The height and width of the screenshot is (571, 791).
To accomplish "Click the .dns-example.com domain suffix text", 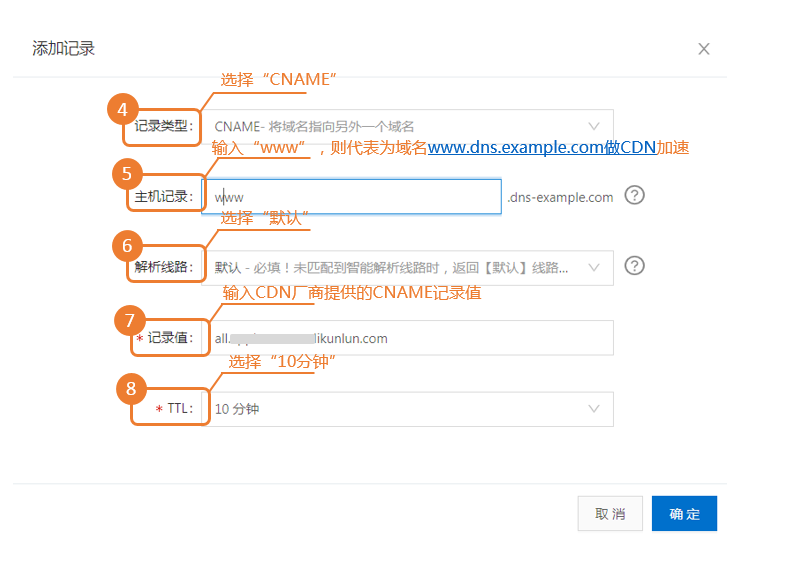I will click(560, 197).
